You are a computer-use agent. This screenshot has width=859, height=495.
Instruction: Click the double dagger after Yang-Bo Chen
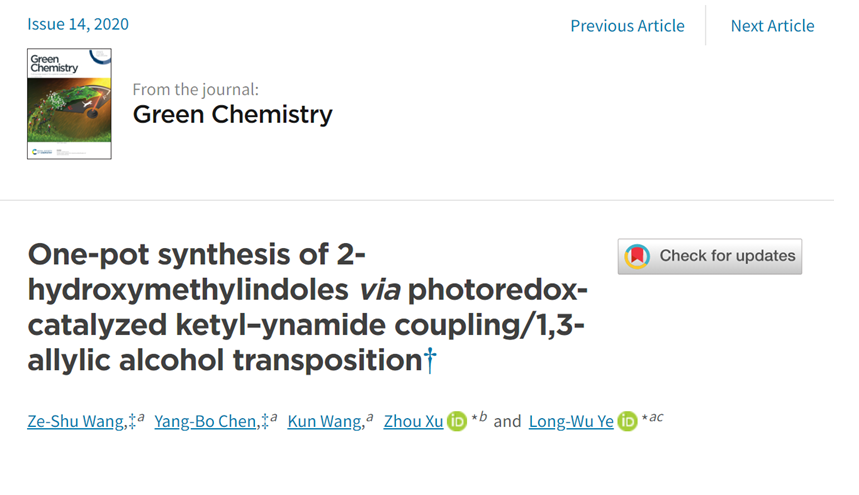click(x=261, y=421)
